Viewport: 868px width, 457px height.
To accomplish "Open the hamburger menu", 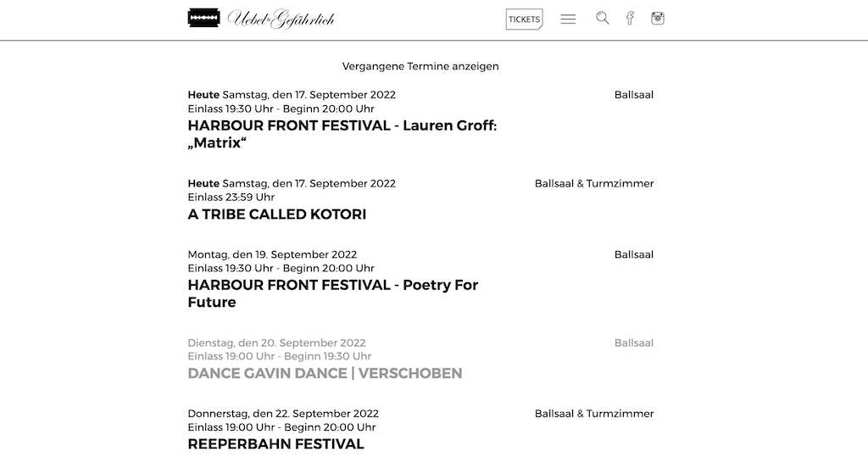I will click(x=568, y=19).
